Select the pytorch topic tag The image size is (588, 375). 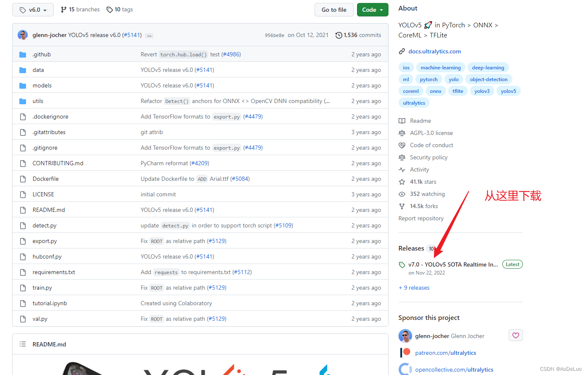pyautogui.click(x=429, y=79)
